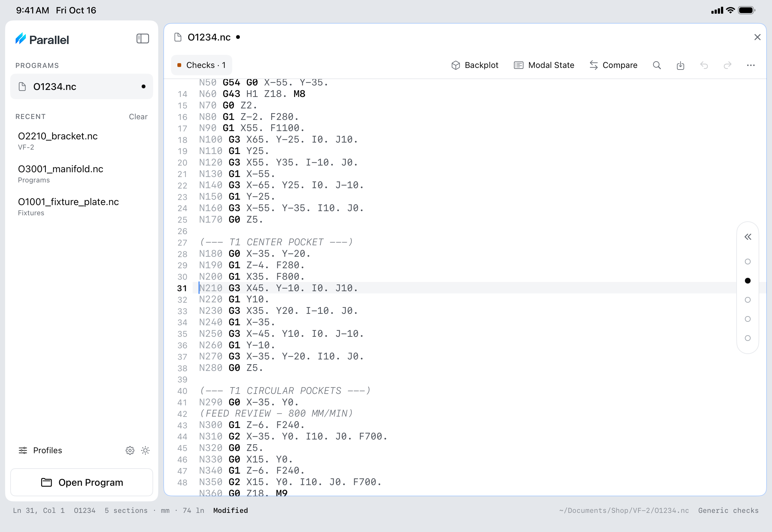
Task: Click the undo arrow icon
Action: 704,65
